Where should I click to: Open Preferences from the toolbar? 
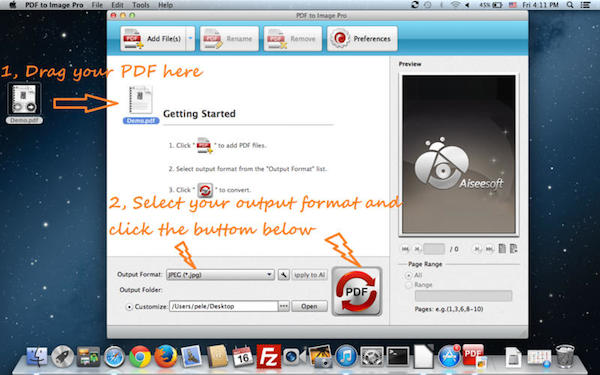pos(362,39)
